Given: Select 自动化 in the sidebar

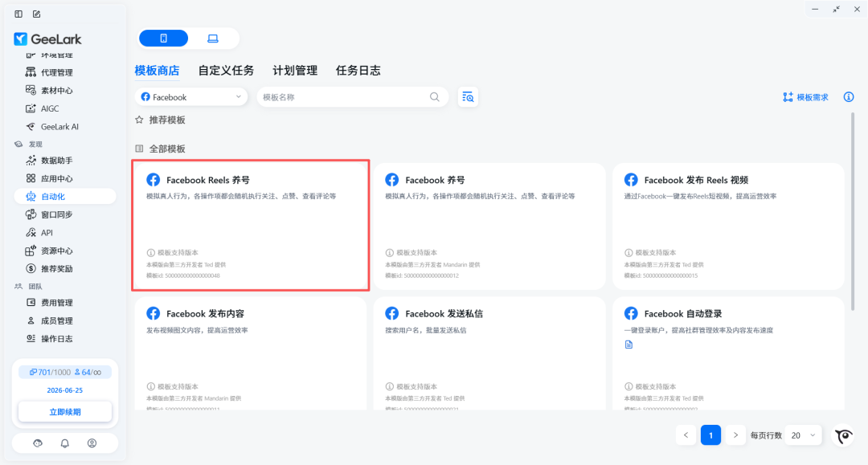Looking at the screenshot, I should tap(65, 196).
